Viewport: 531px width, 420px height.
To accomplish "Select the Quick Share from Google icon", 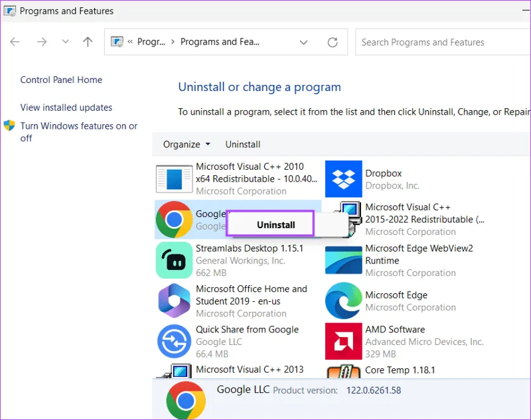I will pos(174,342).
